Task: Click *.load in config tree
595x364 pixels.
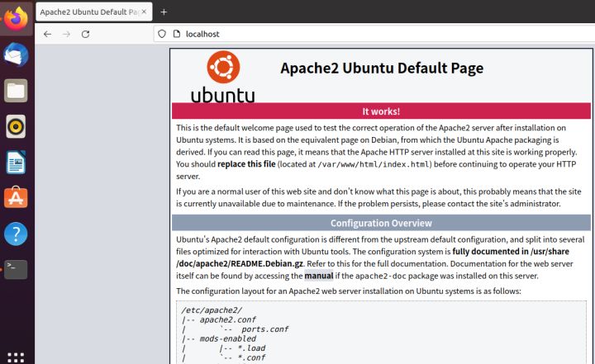Action: [x=251, y=348]
